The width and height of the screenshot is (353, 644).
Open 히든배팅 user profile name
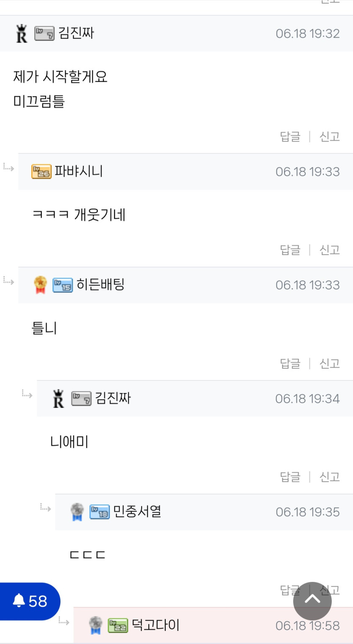click(101, 285)
